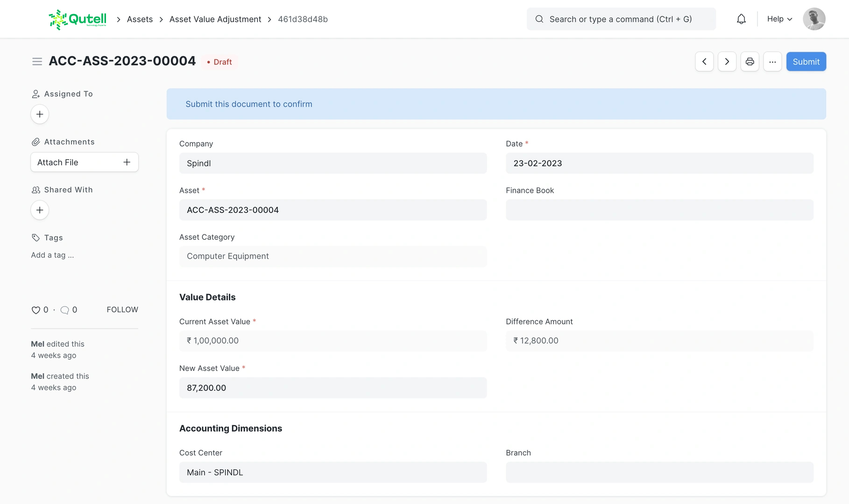Image resolution: width=849 pixels, height=504 pixels.
Task: Add a Shared With user
Action: 40,210
